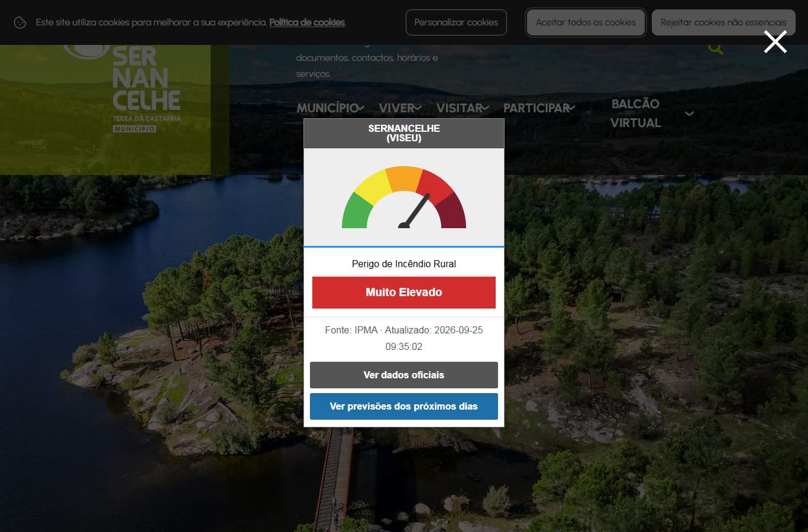808x532 pixels.
Task: Expand the Município menu chevron
Action: click(x=360, y=108)
